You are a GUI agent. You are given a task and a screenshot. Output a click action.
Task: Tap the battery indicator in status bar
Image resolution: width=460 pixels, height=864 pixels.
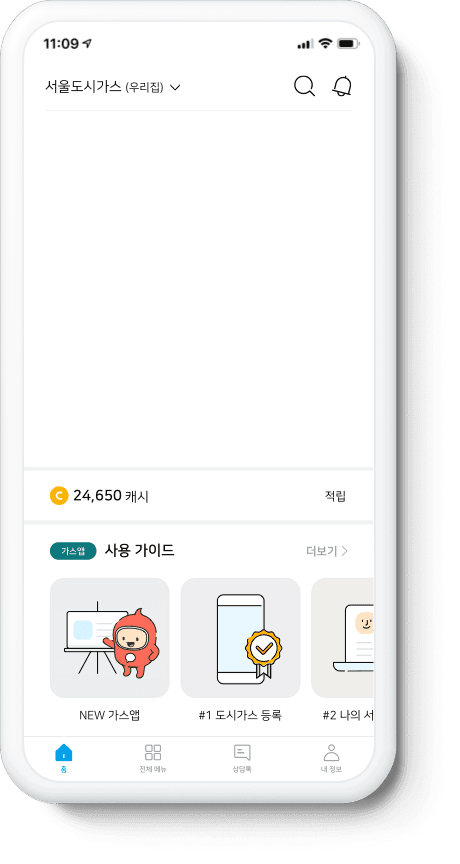(x=348, y=44)
